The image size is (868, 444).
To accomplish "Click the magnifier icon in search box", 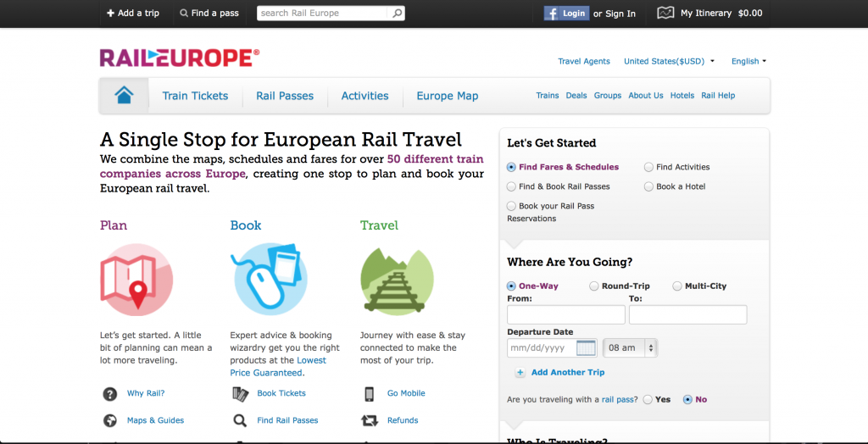I will click(397, 14).
